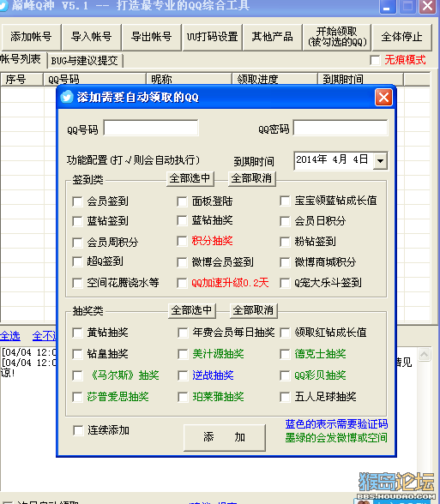This screenshot has height=504, width=440.
Task: Check 宝宝领蓝钻成长值 option
Action: pyautogui.click(x=285, y=201)
